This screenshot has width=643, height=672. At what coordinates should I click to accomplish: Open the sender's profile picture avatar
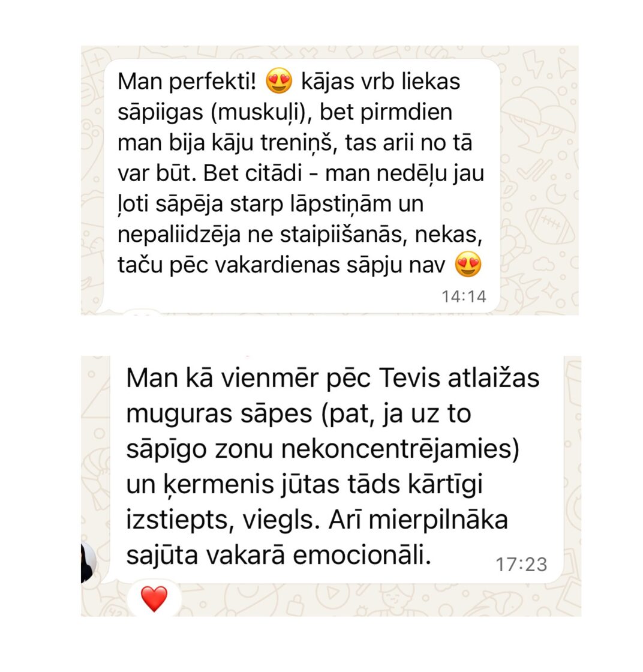[89, 563]
